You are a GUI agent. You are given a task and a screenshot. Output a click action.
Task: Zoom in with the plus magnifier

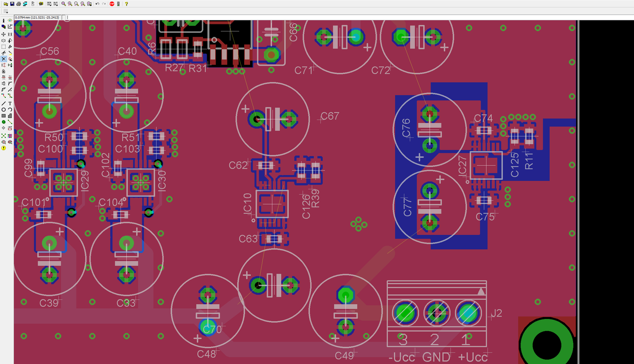point(70,4)
